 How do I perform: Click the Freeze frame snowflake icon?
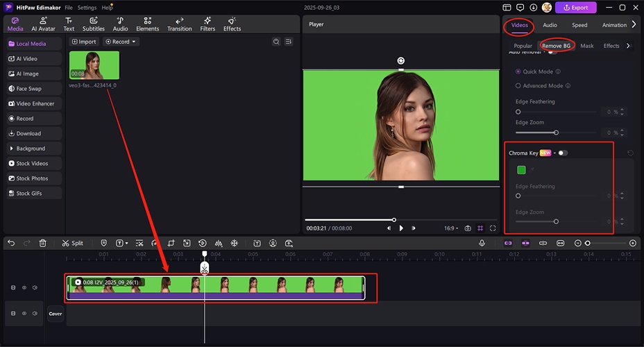point(235,243)
